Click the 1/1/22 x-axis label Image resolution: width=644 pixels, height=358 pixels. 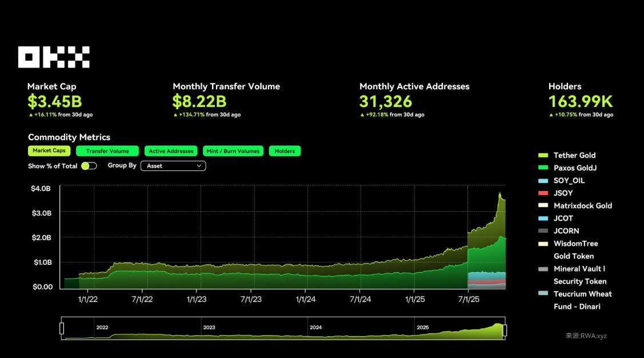pos(88,299)
